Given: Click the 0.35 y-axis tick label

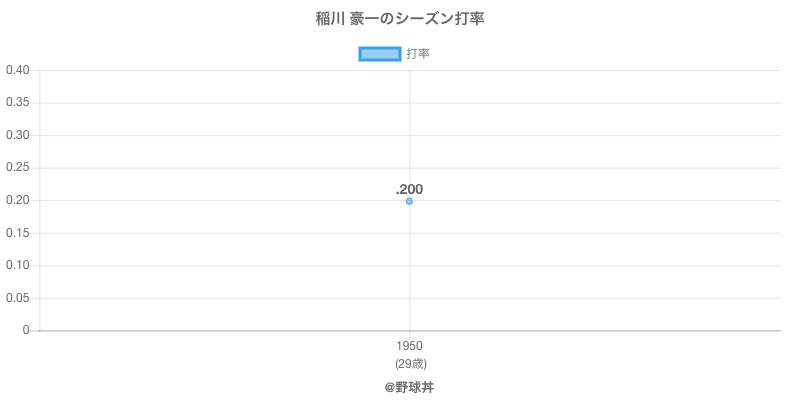Looking at the screenshot, I should coord(17,103).
